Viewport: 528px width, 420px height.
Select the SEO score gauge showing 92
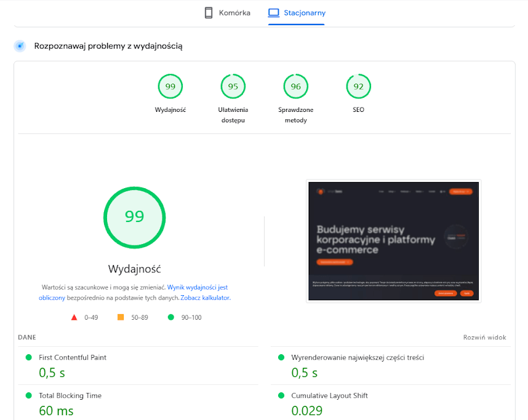pyautogui.click(x=359, y=86)
